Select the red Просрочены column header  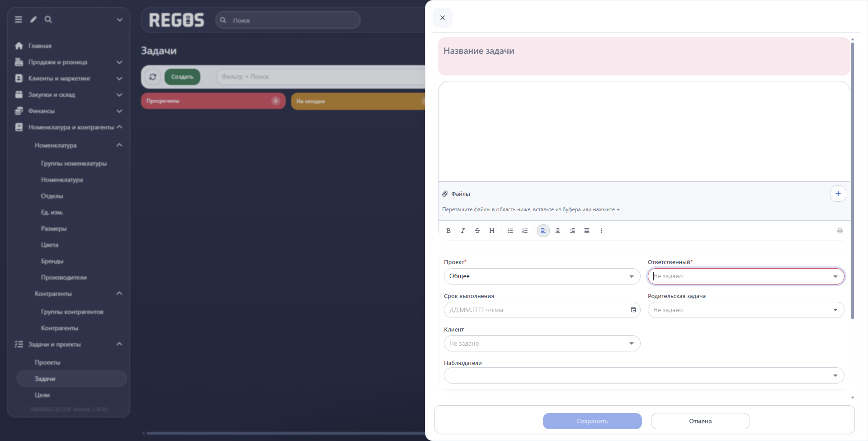pyautogui.click(x=213, y=101)
